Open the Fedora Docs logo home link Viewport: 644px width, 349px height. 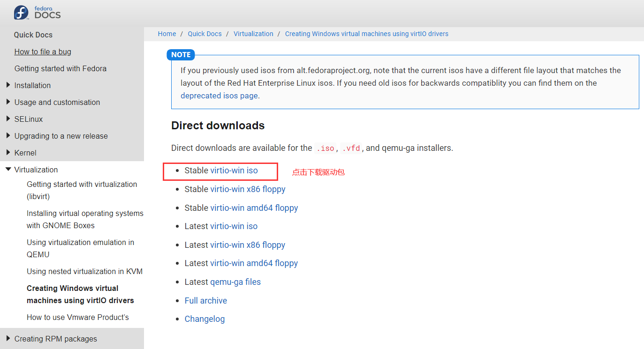(38, 13)
